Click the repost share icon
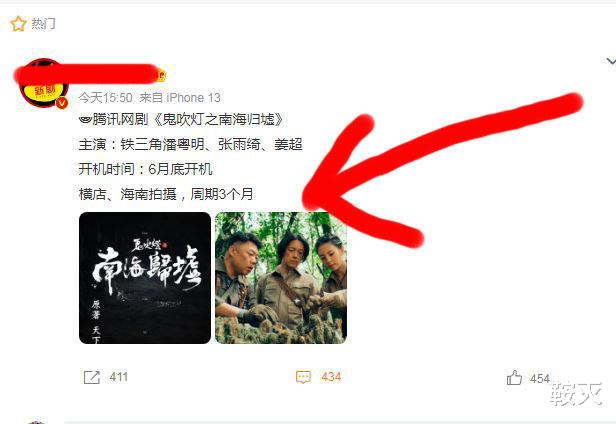This screenshot has width=616, height=424. pos(92,377)
